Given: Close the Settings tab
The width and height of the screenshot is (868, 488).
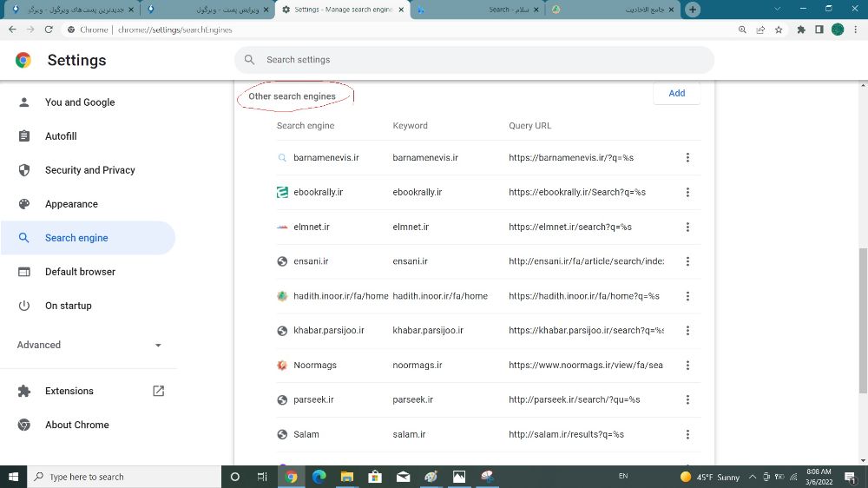Looking at the screenshot, I should click(401, 10).
